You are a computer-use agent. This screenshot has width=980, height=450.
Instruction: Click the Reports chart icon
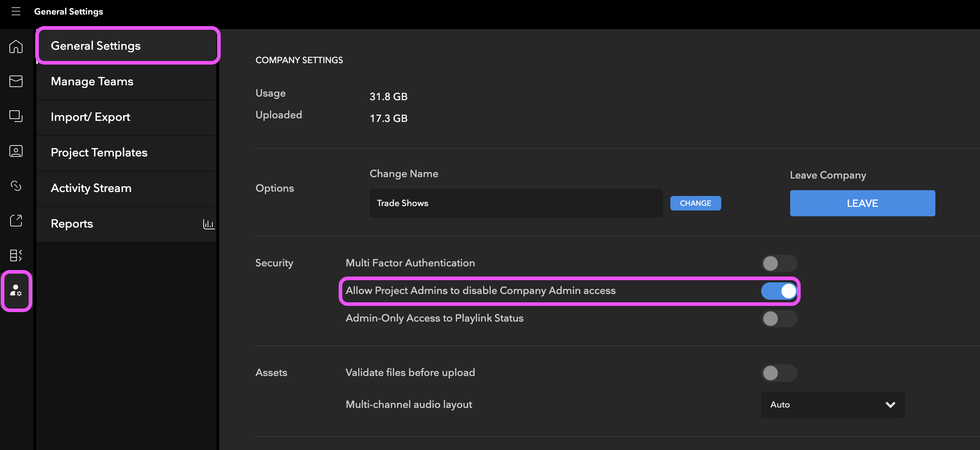[x=208, y=224]
